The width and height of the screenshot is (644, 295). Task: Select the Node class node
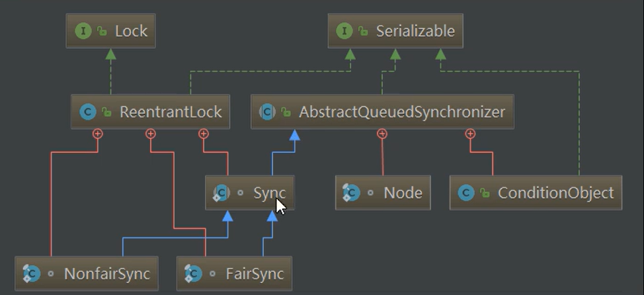click(383, 192)
